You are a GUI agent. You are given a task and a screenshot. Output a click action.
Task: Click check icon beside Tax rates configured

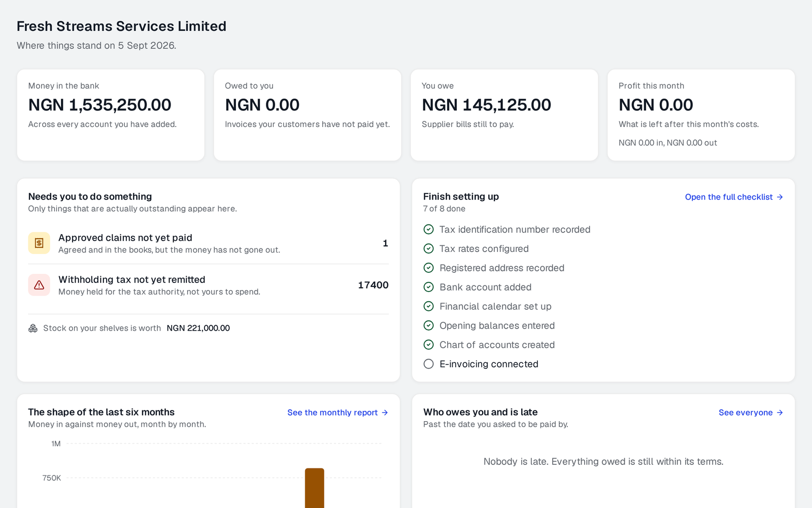[429, 249]
